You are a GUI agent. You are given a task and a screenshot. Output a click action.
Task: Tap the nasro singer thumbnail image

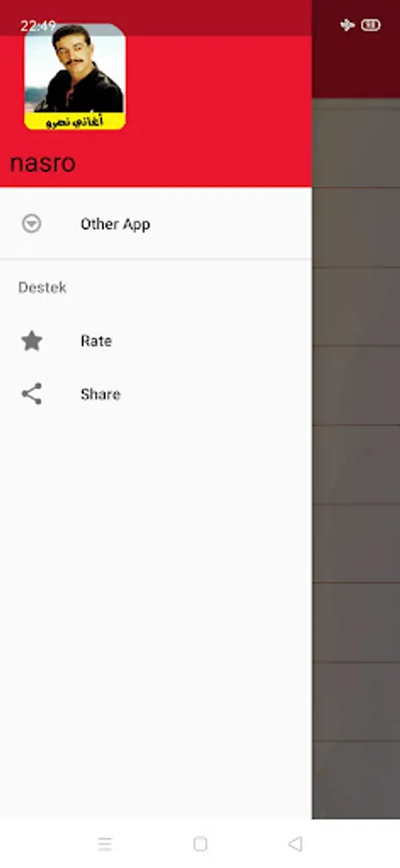tap(74, 77)
